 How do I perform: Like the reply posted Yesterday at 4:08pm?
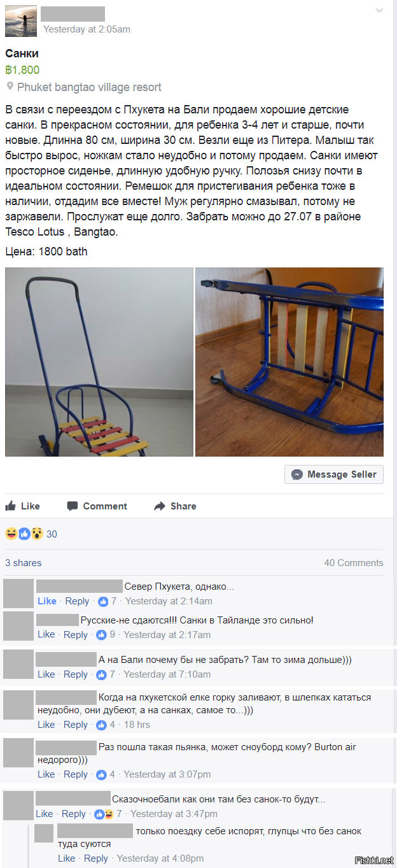(66, 858)
